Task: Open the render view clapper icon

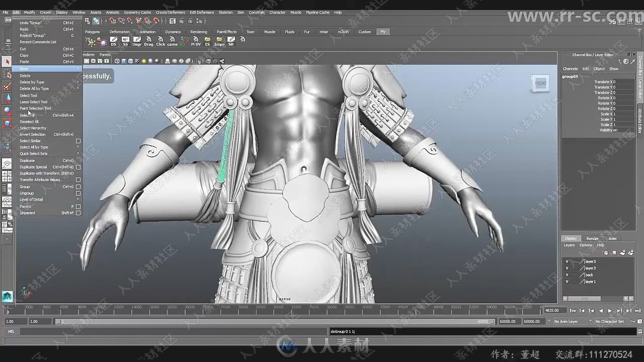Action: [x=173, y=21]
